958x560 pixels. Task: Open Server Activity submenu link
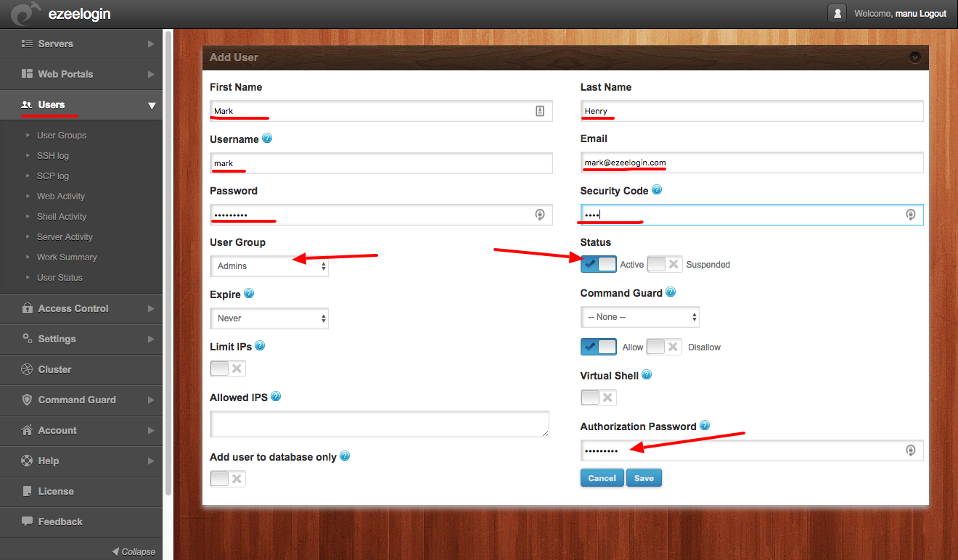[x=65, y=237]
